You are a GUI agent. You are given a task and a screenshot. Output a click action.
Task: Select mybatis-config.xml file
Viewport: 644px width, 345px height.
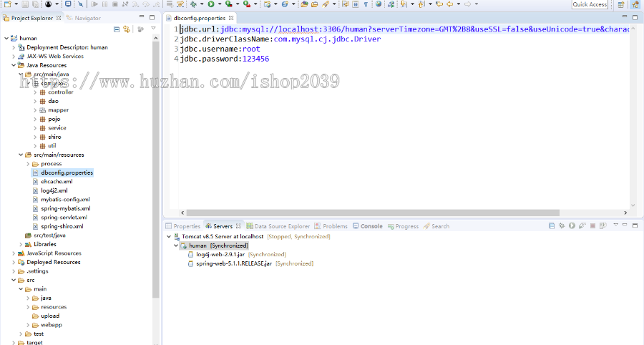pos(65,200)
